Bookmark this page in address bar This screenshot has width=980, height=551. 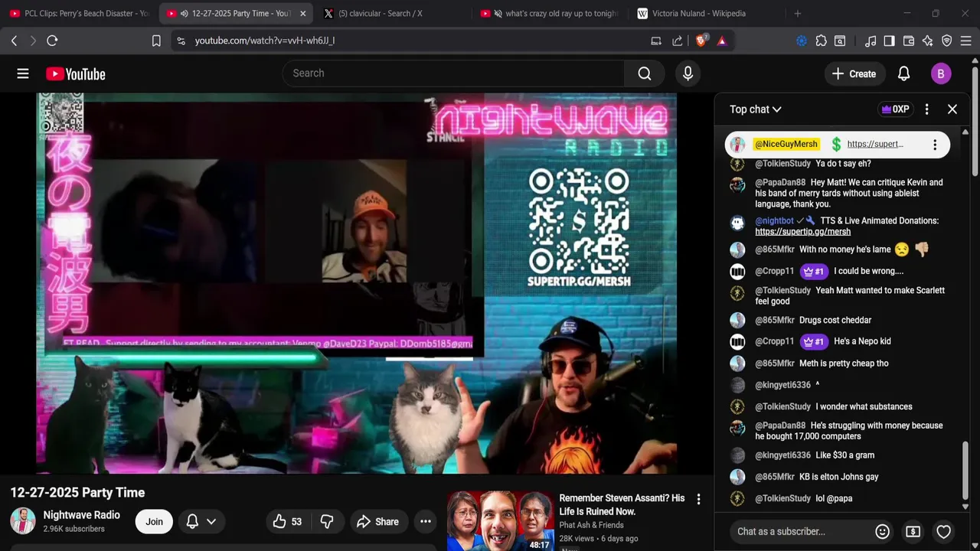[x=156, y=41]
